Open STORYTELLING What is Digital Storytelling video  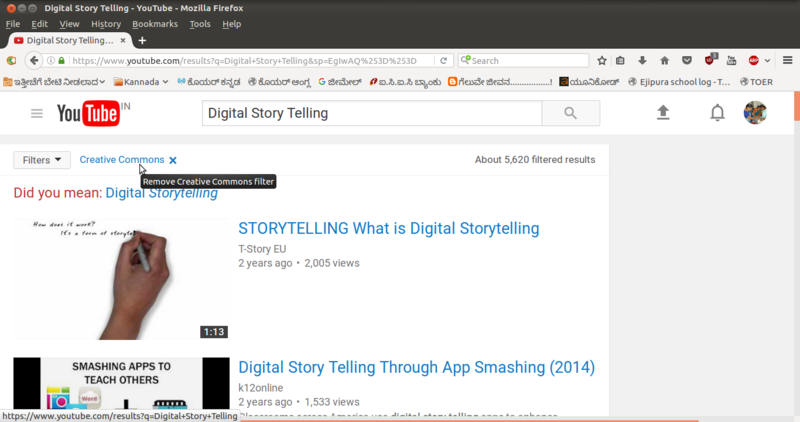click(389, 228)
